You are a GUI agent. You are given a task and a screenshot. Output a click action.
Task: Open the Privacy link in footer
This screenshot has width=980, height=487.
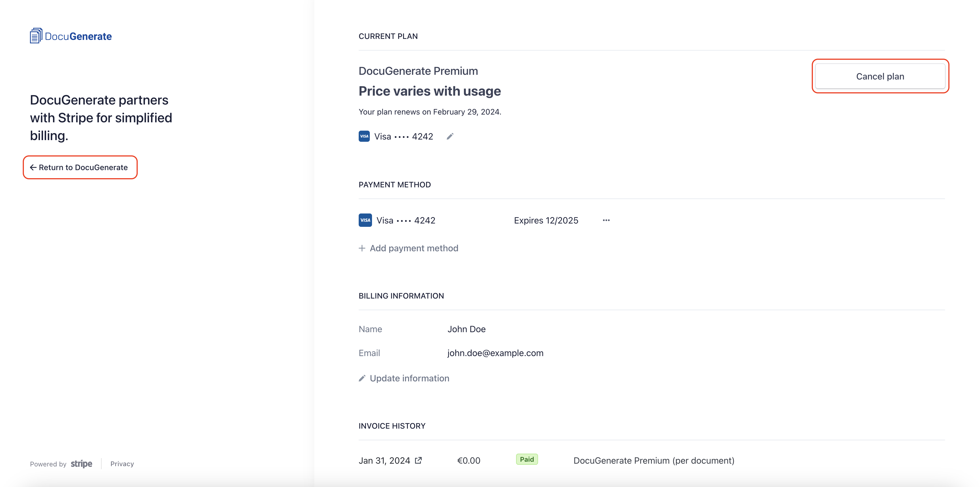click(x=122, y=464)
